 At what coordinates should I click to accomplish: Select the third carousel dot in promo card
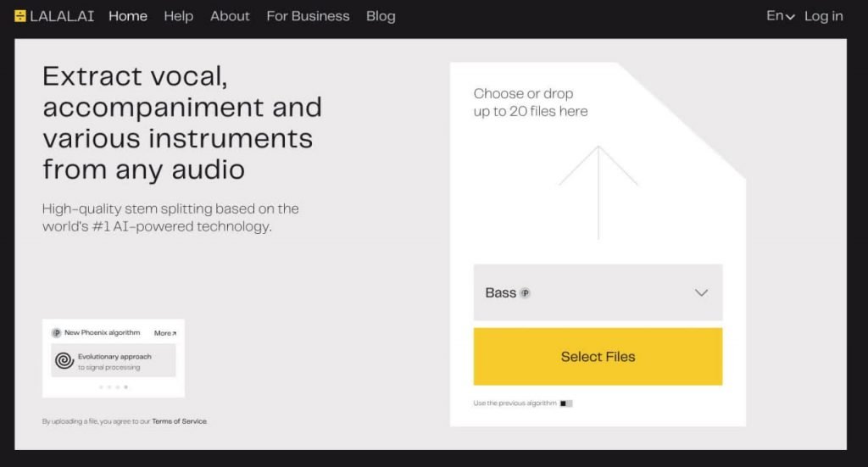tap(118, 386)
